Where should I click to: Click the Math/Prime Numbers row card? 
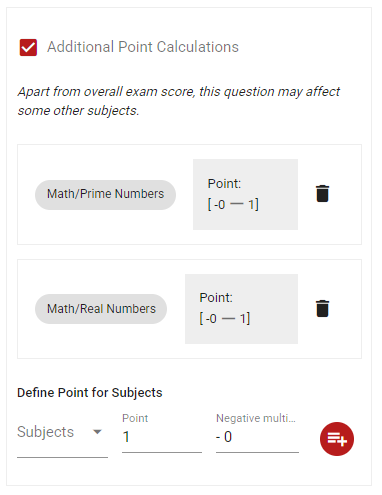[x=189, y=195]
